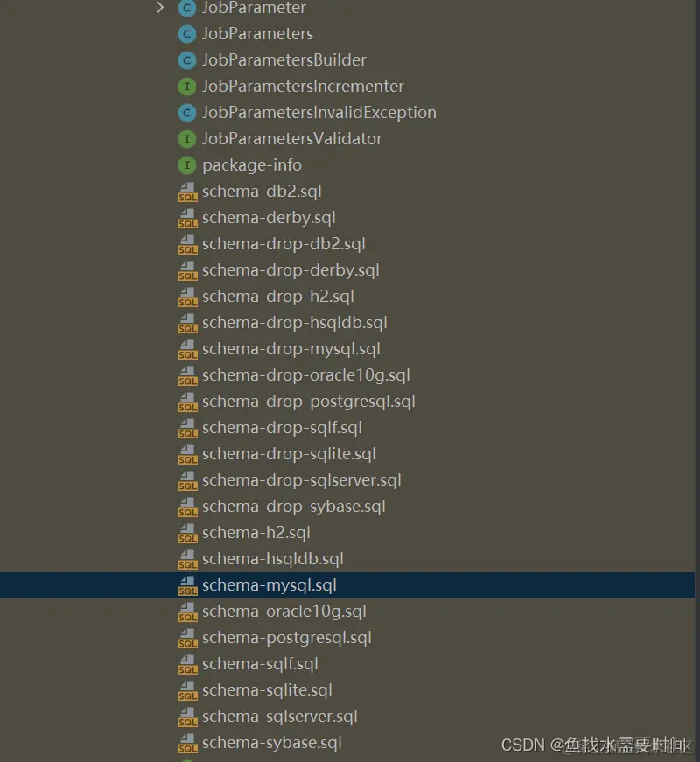
Task: Select the schema-sqlserver.sql file
Action: (279, 717)
